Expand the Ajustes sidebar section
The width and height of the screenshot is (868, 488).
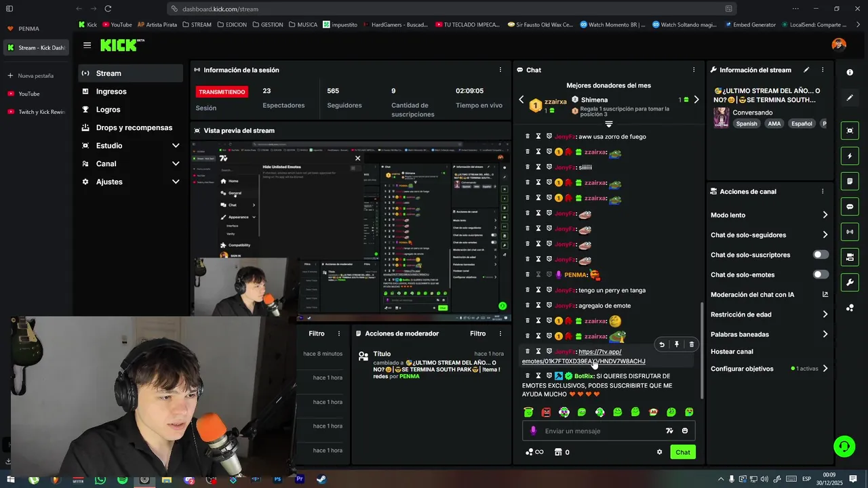pos(176,182)
